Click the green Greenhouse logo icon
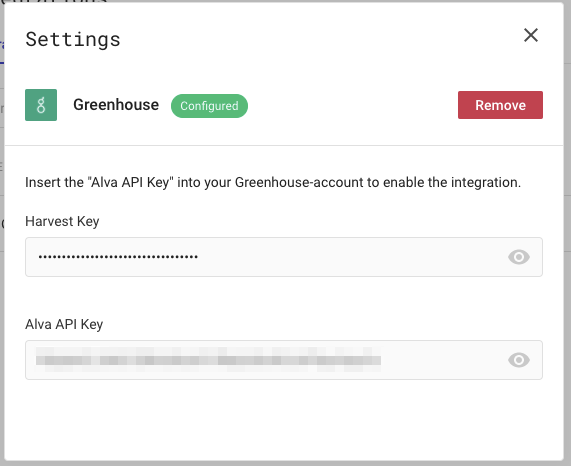Image resolution: width=571 pixels, height=466 pixels. [x=41, y=105]
